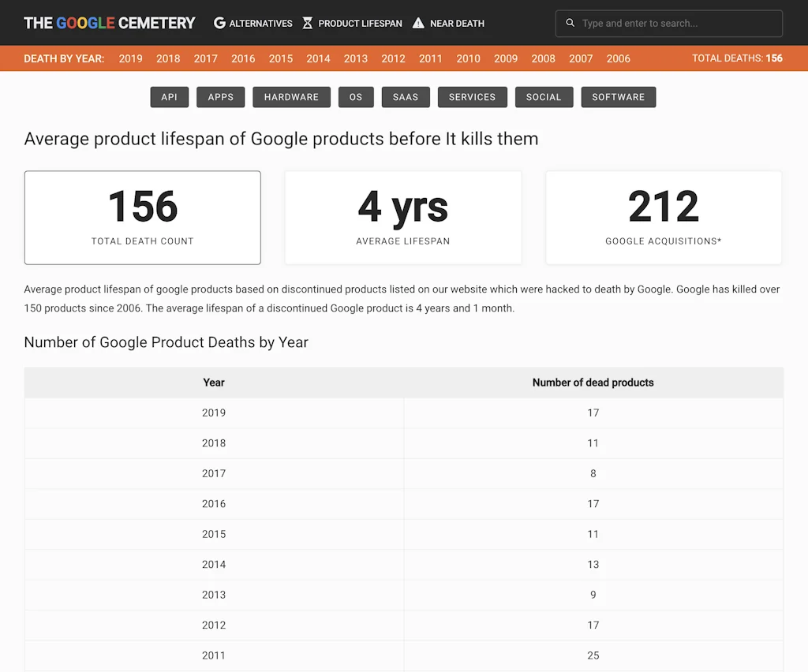Select the API category filter
Image resolution: width=808 pixels, height=672 pixels.
(x=169, y=96)
